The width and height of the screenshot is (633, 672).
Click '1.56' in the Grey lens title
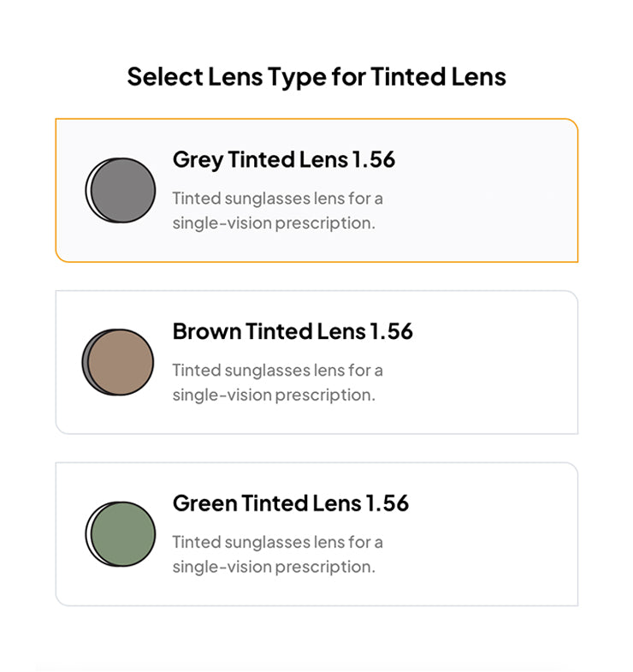pyautogui.click(x=374, y=160)
